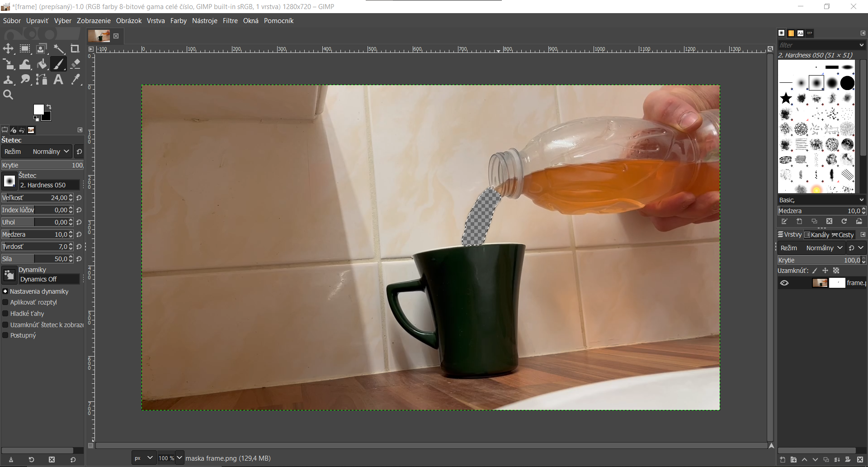The height and width of the screenshot is (467, 868).
Task: Adjust the brush Krytie opacity slider
Action: click(x=42, y=165)
